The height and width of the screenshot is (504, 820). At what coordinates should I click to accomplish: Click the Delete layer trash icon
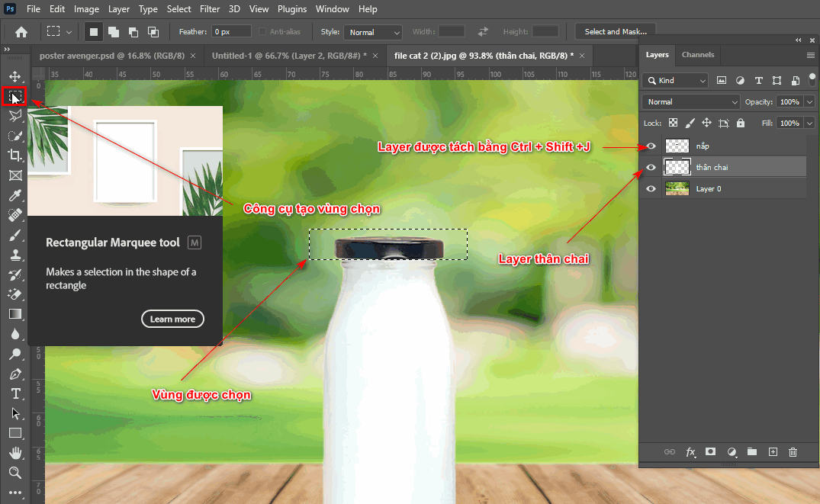[x=793, y=452]
